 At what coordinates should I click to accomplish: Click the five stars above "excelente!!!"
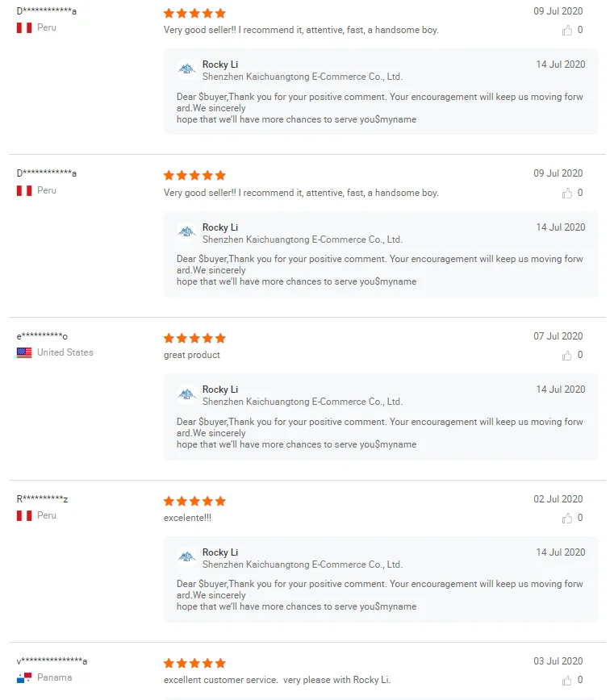point(194,501)
